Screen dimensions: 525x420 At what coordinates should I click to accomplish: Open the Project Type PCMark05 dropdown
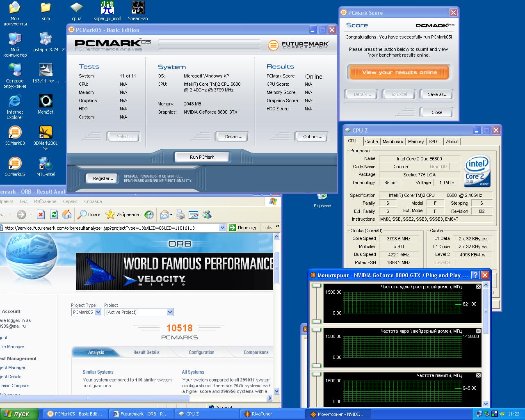pos(98,312)
